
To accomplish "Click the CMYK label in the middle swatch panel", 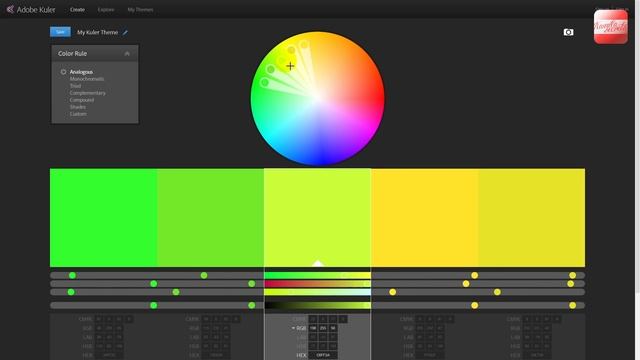I will 300,319.
